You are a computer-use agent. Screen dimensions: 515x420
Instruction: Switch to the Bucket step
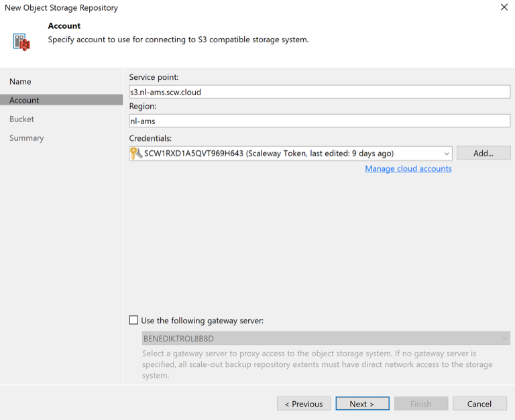click(x=21, y=119)
